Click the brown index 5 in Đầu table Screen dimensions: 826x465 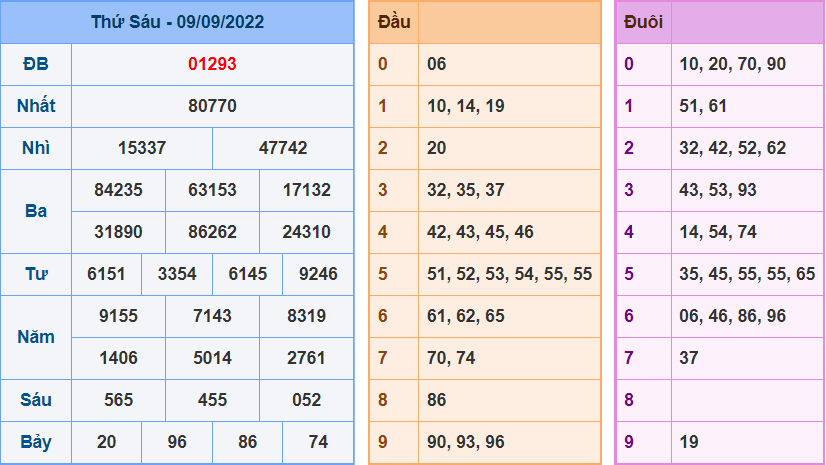pyautogui.click(x=383, y=274)
